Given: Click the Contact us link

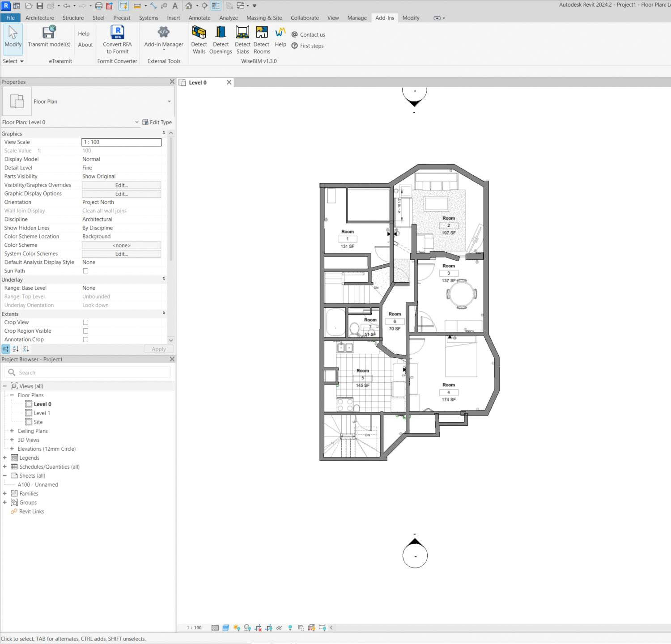Looking at the screenshot, I should (x=312, y=35).
